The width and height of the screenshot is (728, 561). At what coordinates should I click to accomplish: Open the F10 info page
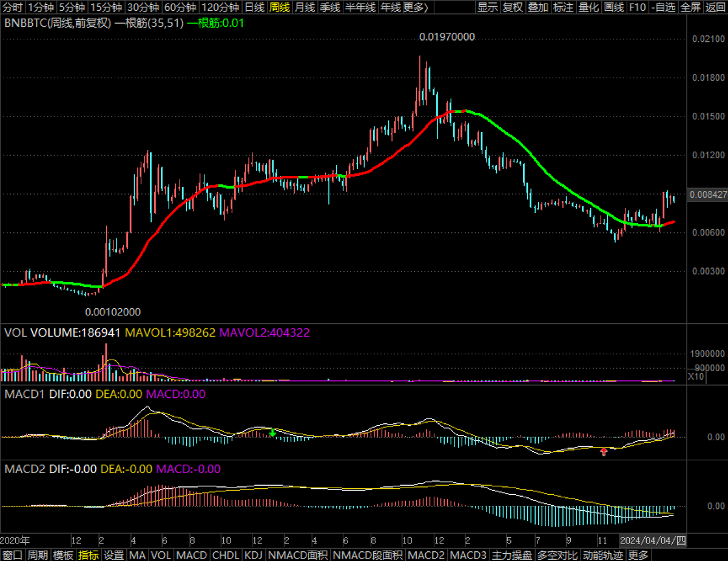pos(638,8)
